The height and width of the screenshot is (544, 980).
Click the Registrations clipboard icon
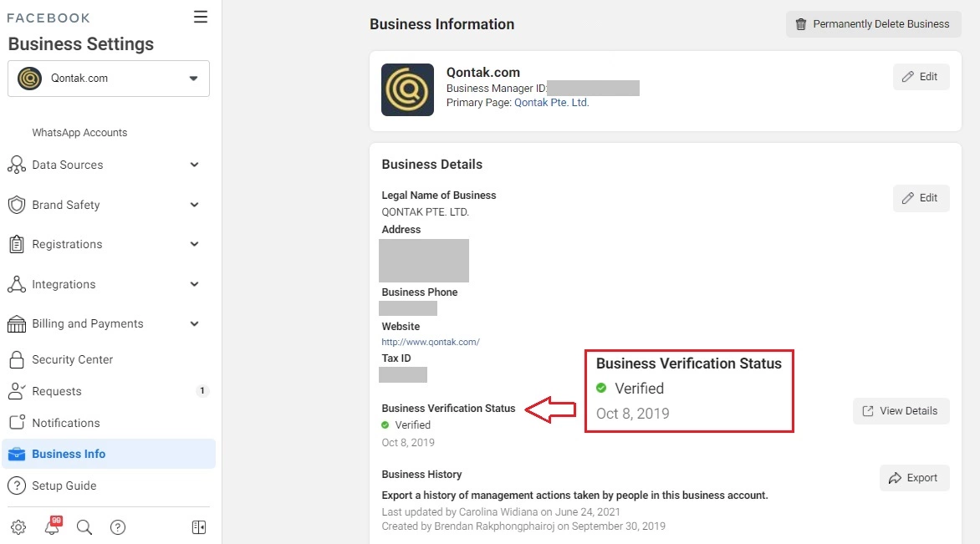pos(17,244)
